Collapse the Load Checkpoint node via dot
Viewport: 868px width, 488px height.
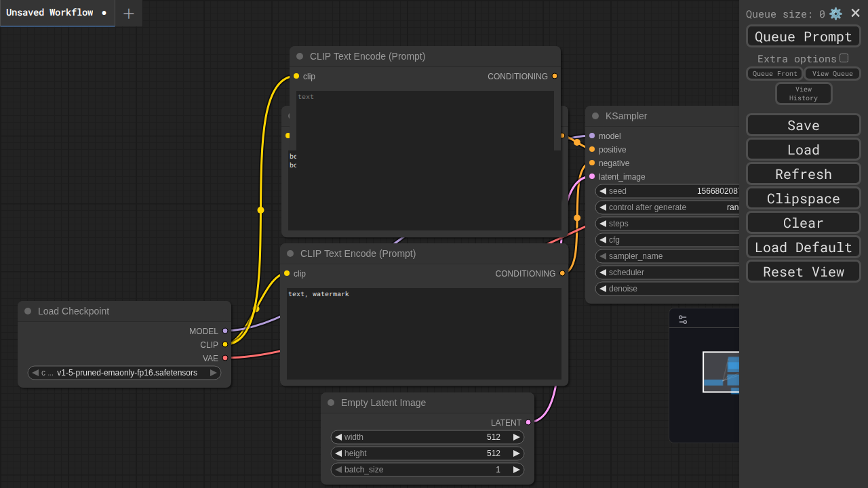(x=28, y=311)
